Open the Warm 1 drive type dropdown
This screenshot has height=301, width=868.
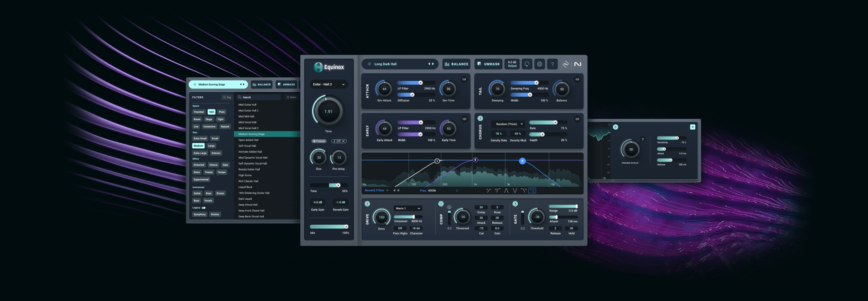click(408, 208)
